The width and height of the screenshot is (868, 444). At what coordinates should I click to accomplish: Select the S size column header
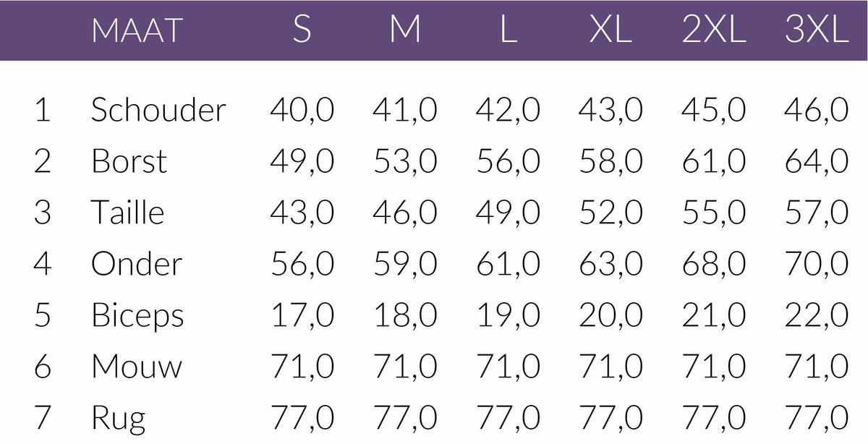[x=302, y=31]
